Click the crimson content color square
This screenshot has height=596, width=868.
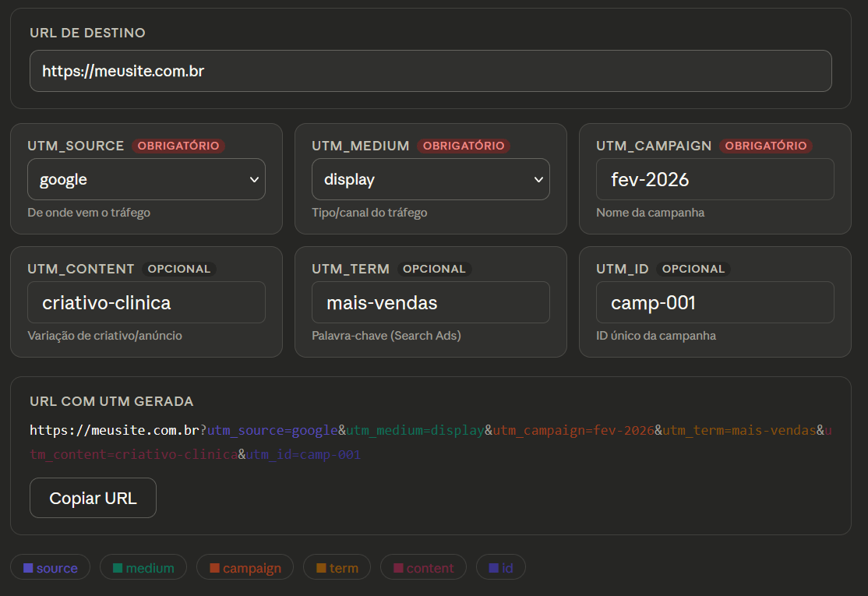point(398,568)
